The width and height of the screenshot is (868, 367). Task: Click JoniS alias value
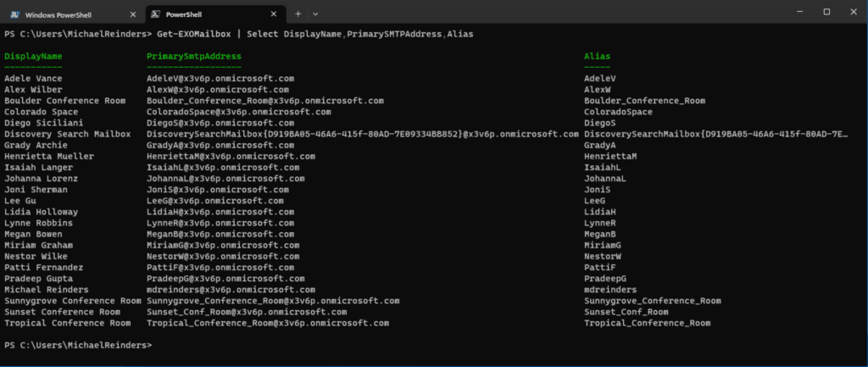598,189
